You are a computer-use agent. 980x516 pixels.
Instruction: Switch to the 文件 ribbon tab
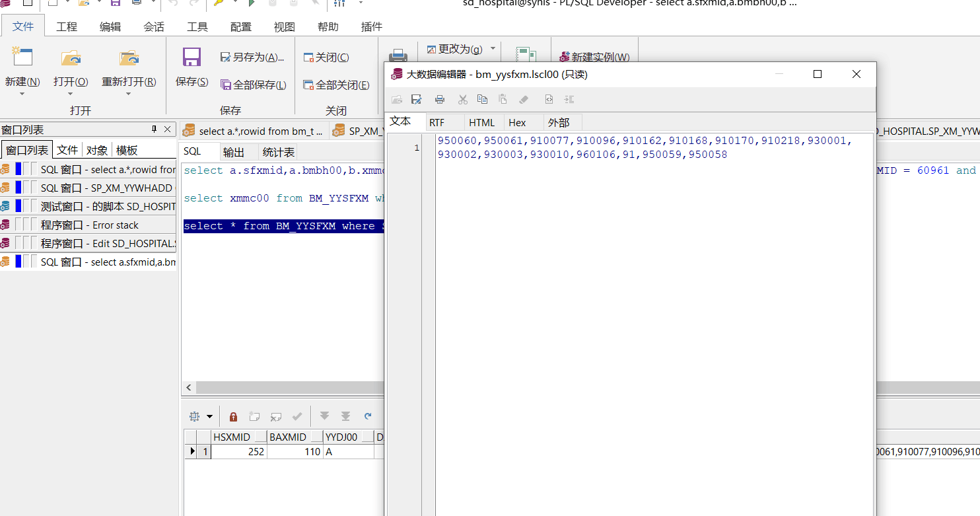point(23,26)
